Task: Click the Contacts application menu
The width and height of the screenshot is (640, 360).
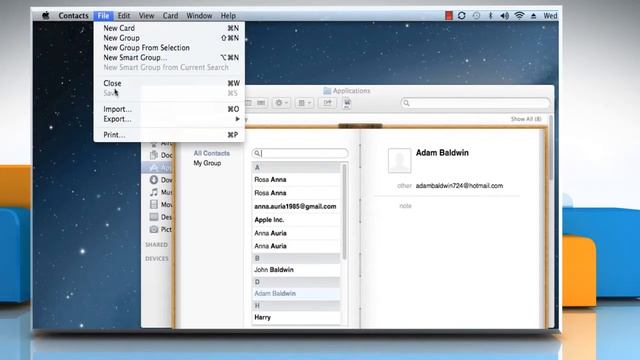Action: (73, 16)
